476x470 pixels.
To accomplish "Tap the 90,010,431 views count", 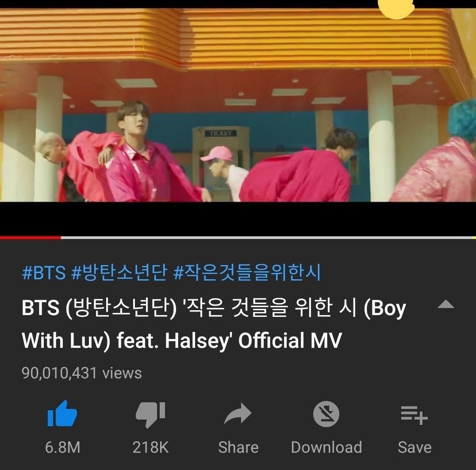I will (x=82, y=373).
